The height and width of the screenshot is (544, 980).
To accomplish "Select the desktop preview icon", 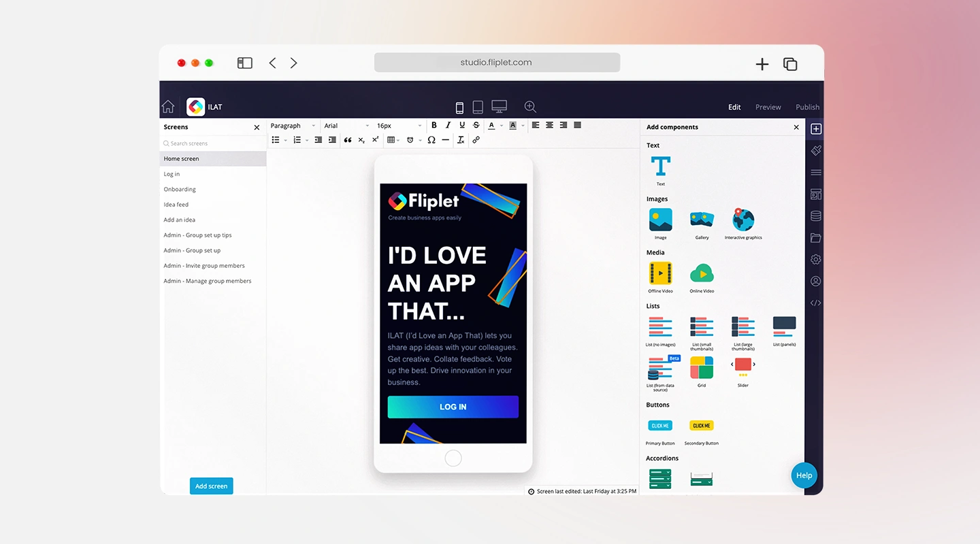I will (x=499, y=106).
